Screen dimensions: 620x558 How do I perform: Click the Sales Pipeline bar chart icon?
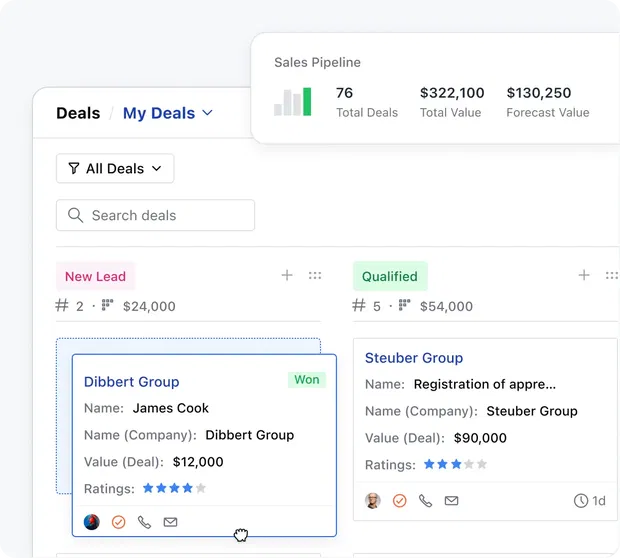tap(293, 102)
